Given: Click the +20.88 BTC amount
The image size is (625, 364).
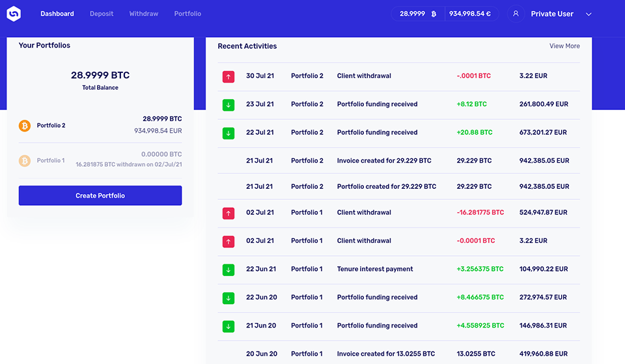Looking at the screenshot, I should tap(475, 132).
